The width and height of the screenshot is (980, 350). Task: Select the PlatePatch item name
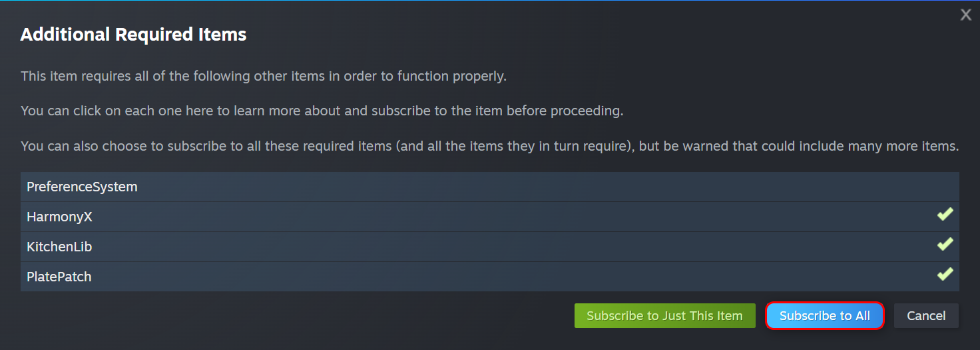pyautogui.click(x=59, y=277)
